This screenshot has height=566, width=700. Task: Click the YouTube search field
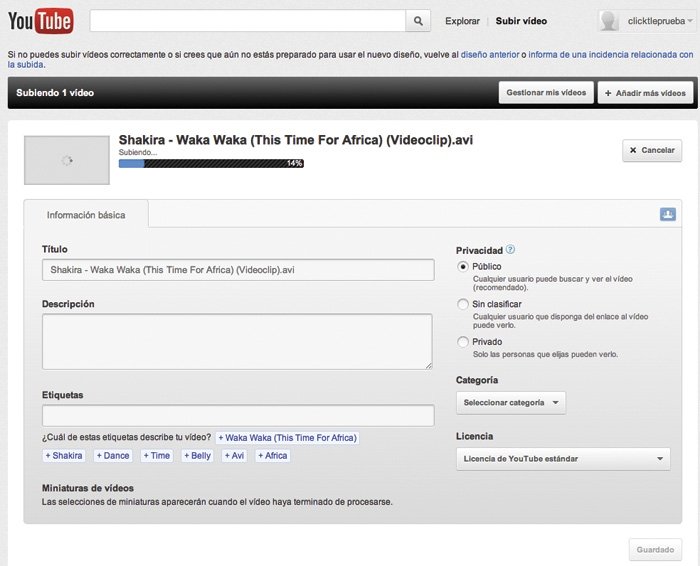click(x=247, y=21)
